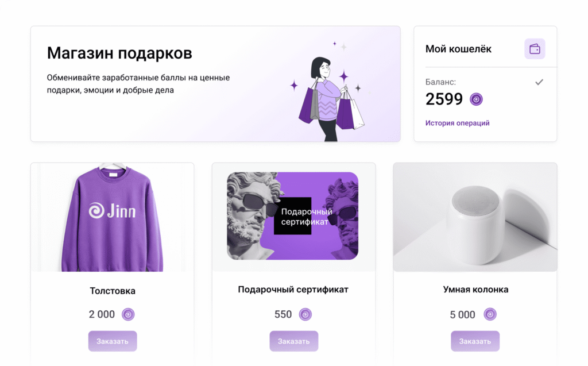Open the smart speaker product image
This screenshot has width=588, height=366.
tap(475, 217)
